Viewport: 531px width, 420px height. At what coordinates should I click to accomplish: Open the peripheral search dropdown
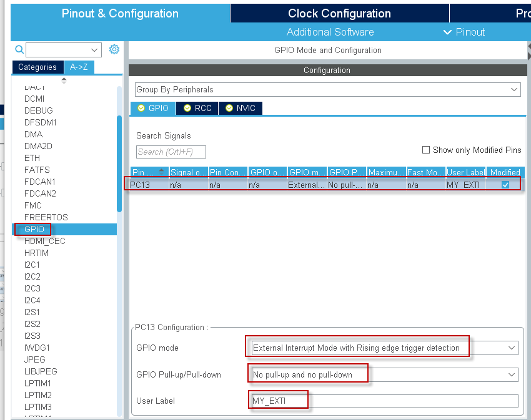click(94, 50)
